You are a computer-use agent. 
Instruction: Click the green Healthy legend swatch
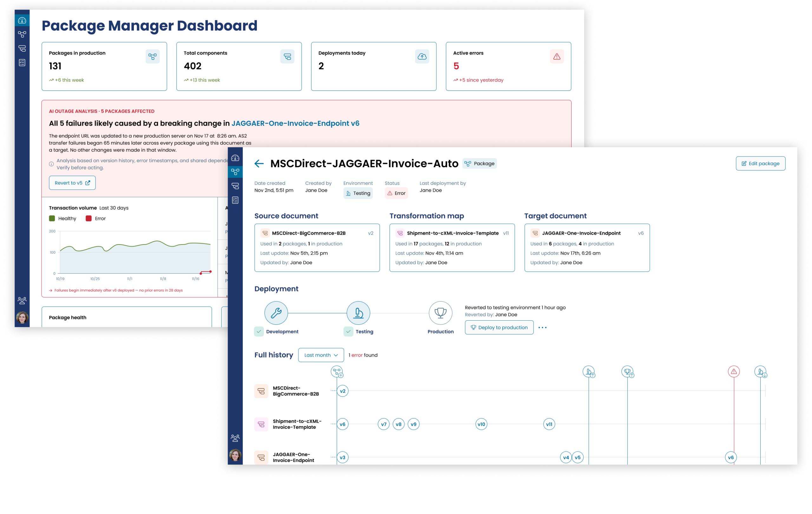52,218
